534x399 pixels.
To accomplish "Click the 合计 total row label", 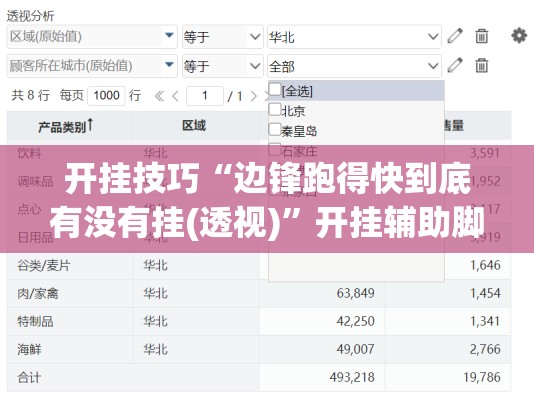I will click(29, 378).
